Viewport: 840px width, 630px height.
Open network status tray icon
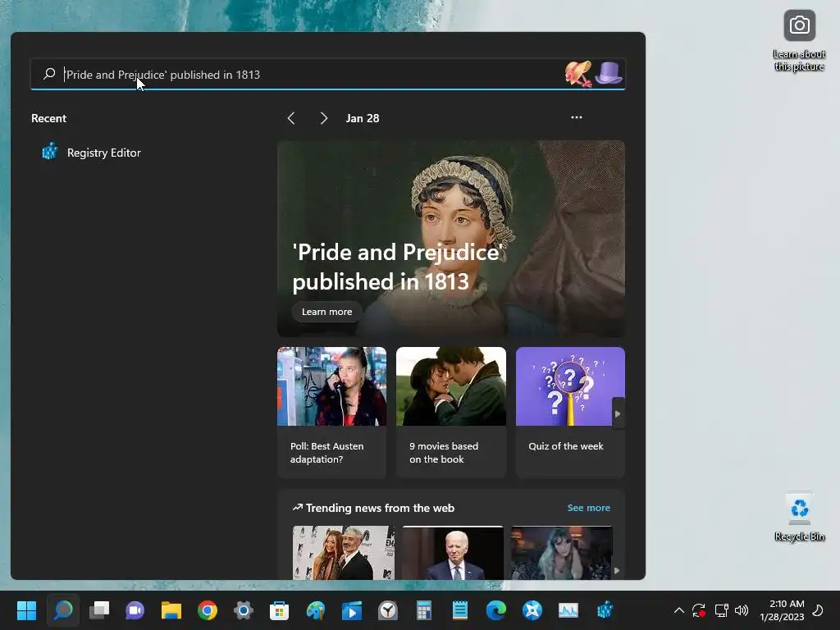(721, 610)
